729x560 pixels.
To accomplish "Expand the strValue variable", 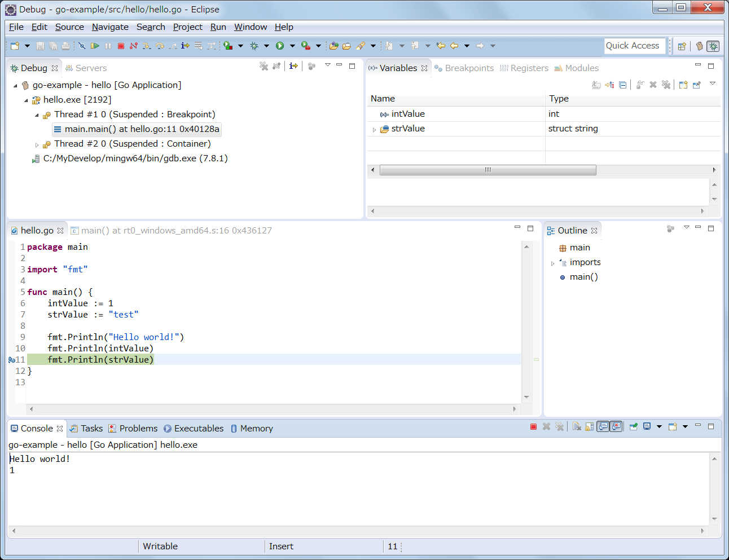I will click(374, 129).
